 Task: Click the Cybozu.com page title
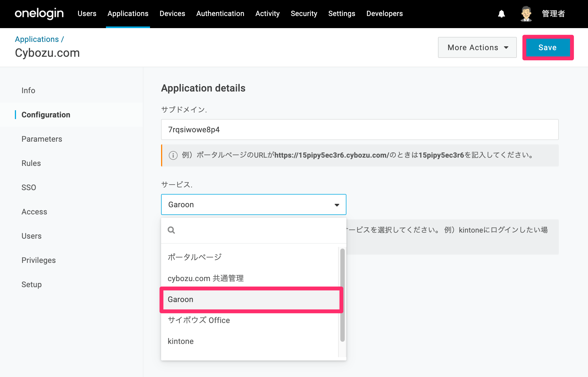47,53
